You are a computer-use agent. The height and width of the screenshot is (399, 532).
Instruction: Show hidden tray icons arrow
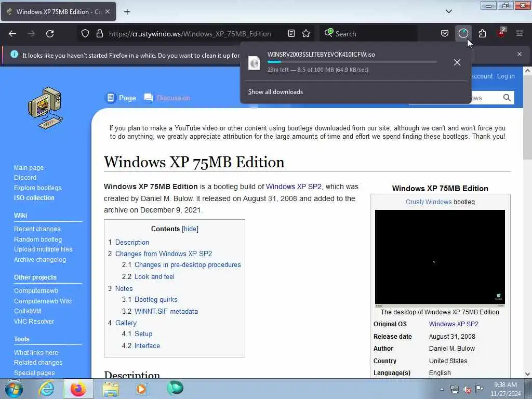pos(442,390)
